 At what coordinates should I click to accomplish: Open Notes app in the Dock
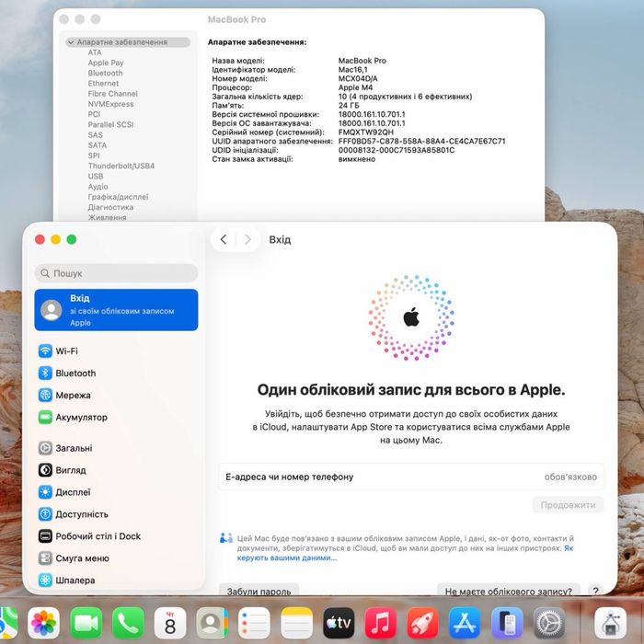coord(296,623)
